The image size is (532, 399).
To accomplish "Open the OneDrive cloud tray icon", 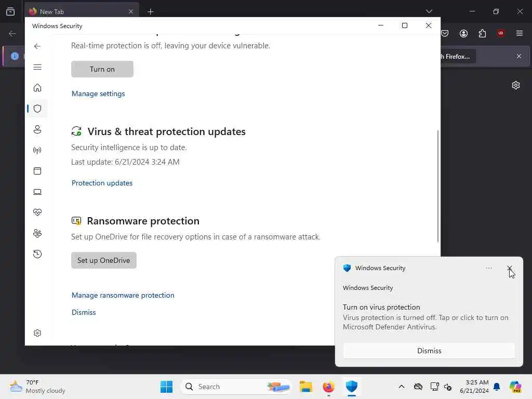I will [418, 387].
